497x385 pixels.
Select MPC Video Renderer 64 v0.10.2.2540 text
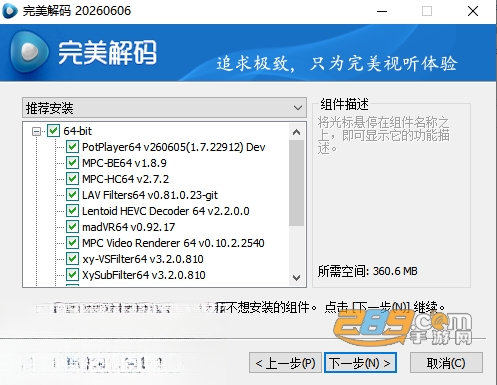pos(173,243)
